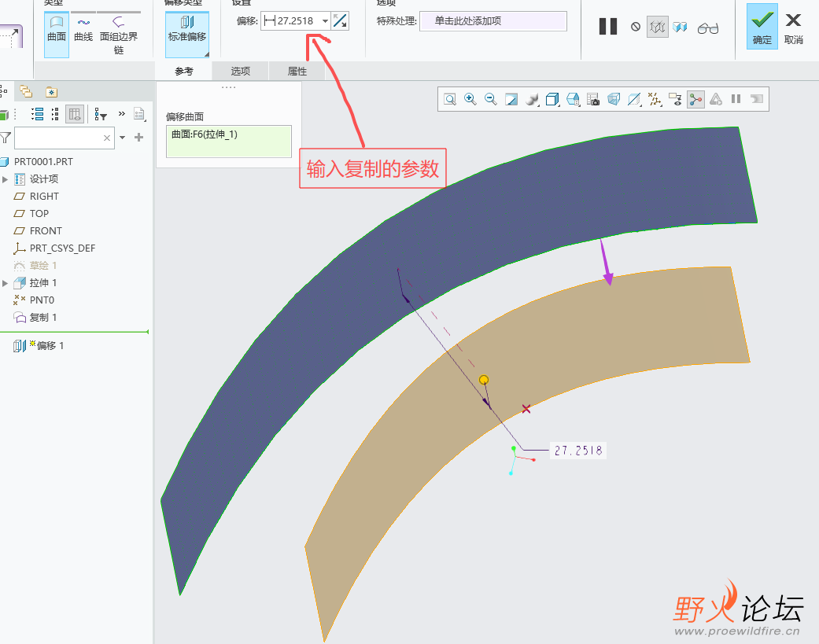
Task: Select the 偏移 1 feature in tree
Action: pos(50,345)
